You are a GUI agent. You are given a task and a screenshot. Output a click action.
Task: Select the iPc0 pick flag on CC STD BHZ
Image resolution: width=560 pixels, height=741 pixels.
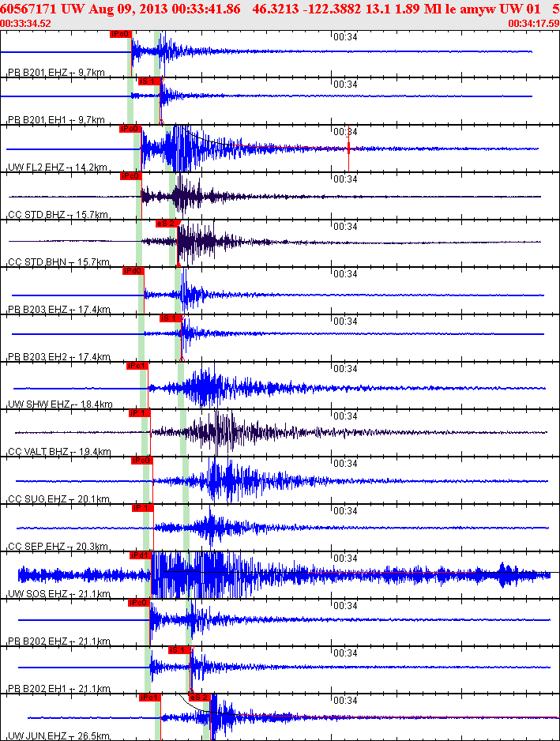coord(130,176)
